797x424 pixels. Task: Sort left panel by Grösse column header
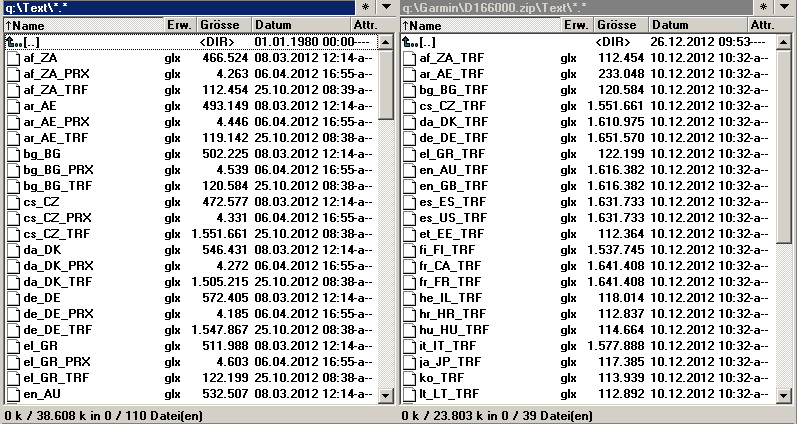(x=225, y=25)
